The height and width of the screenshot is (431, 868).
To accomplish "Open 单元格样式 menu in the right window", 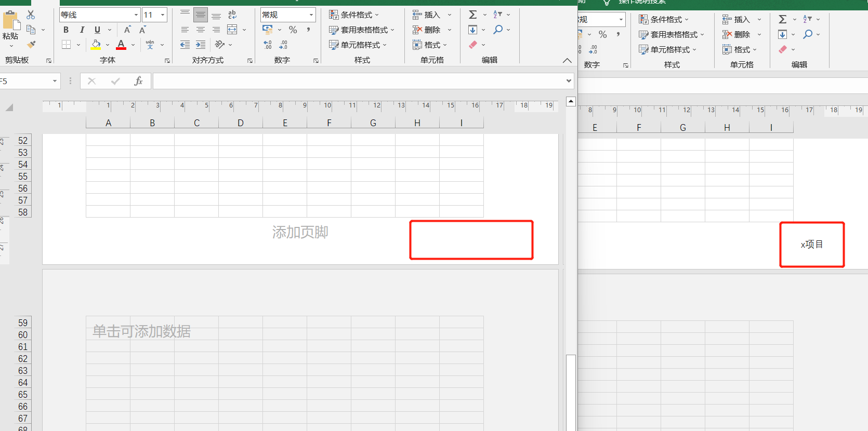I will [667, 49].
